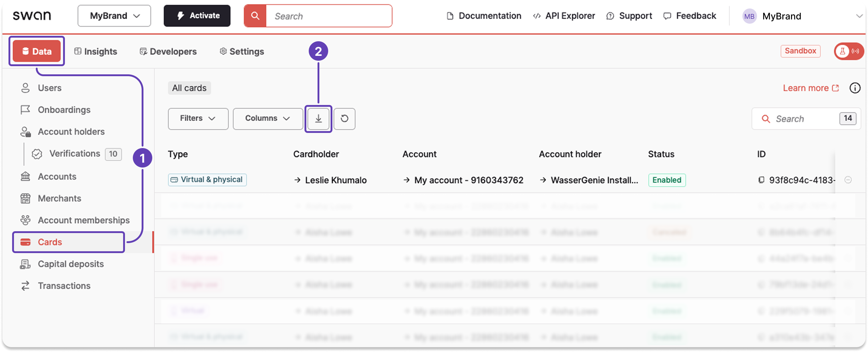The height and width of the screenshot is (352, 868).
Task: Click the download/export cards icon
Action: click(x=318, y=119)
